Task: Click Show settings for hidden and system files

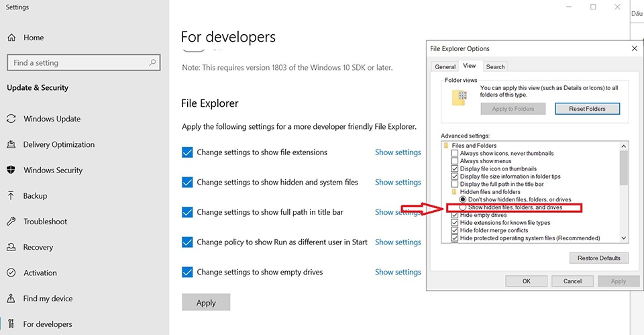Action: [x=398, y=182]
